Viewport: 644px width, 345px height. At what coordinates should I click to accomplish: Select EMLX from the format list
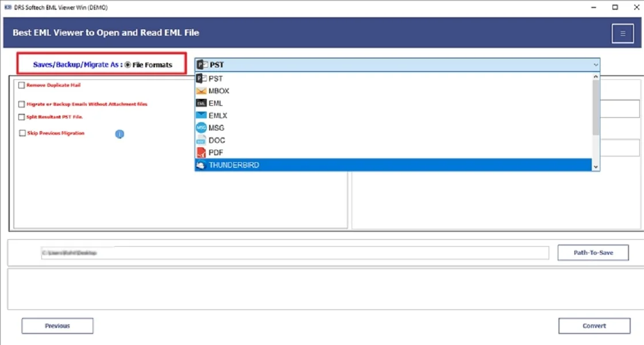pyautogui.click(x=217, y=115)
